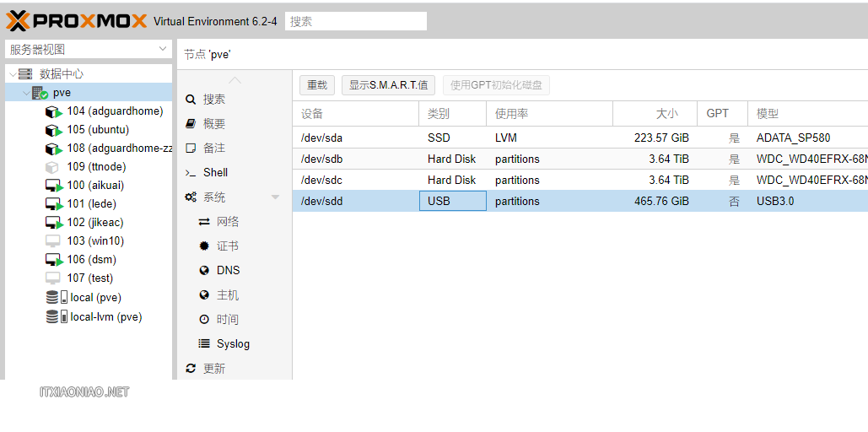The image size is (868, 432).
Task: Click the certificate icon for 证书
Action: click(x=204, y=246)
